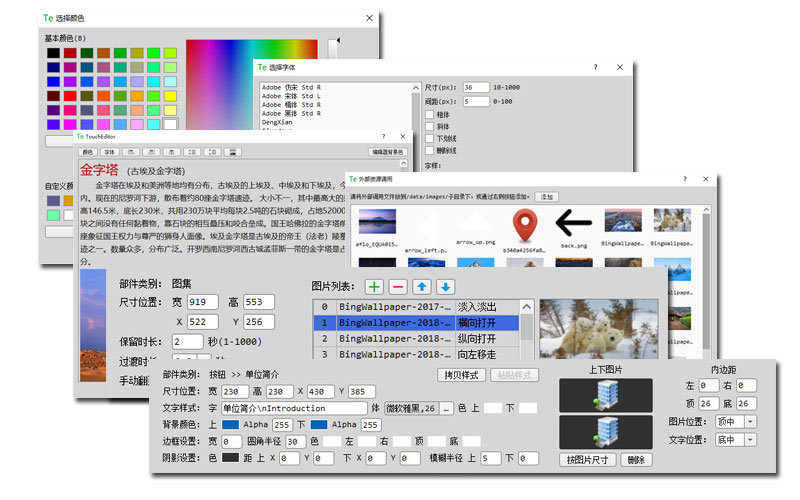This screenshot has width=800, height=500.
Task: Enable the 下划线 underline checkbox
Action: (430, 139)
